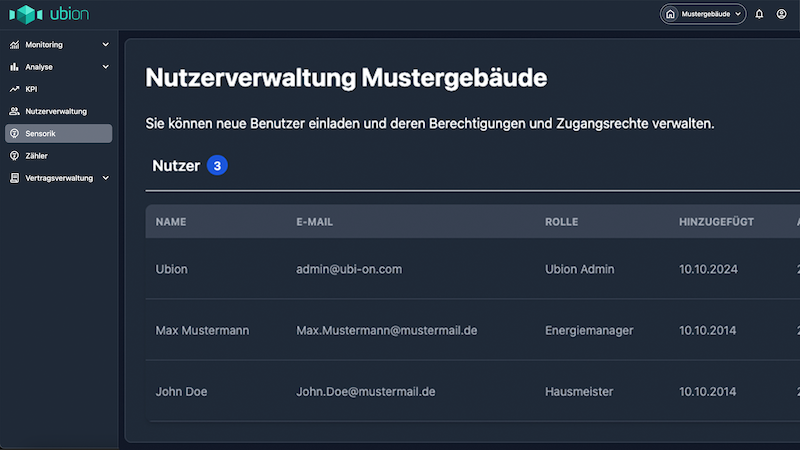Click the Vertragsverwaltung document icon
This screenshot has width=800, height=450.
pos(14,178)
